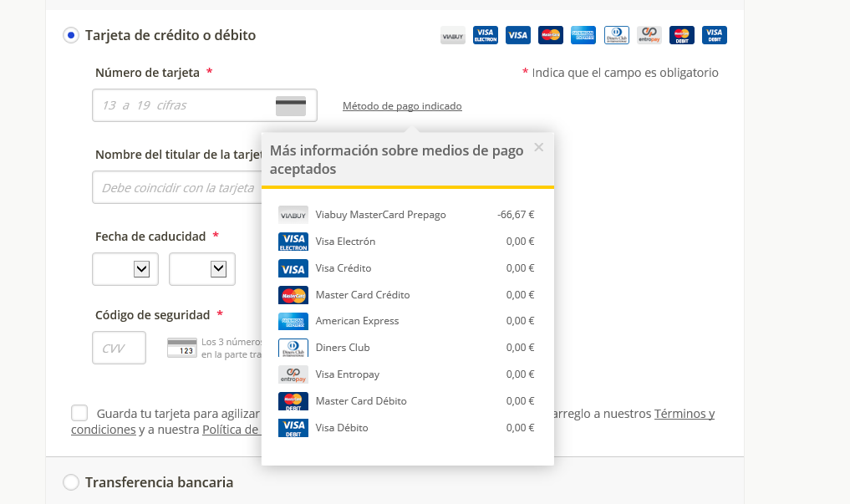Click the Master Card Débito label

361,401
